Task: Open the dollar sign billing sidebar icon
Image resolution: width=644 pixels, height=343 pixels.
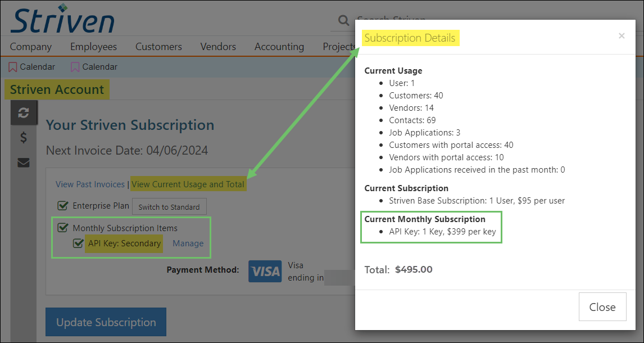Action: 24,138
